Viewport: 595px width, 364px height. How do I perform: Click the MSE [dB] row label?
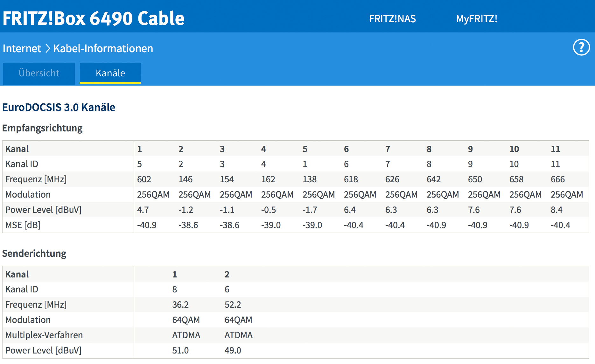click(23, 225)
